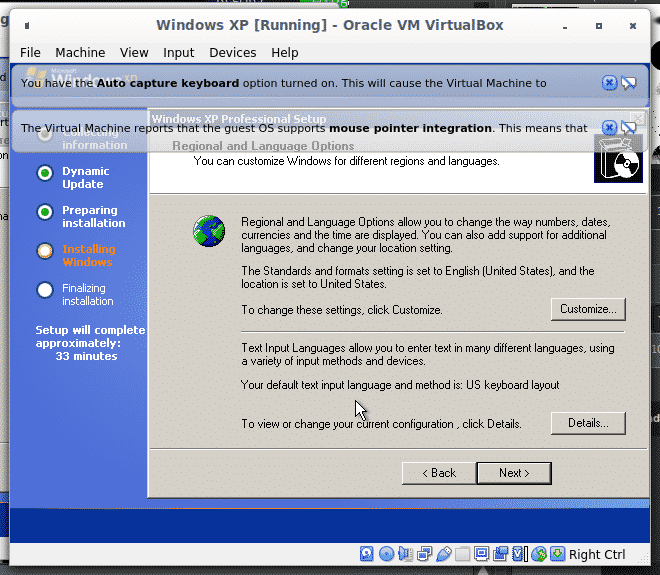
Task: Click the Customize... button
Action: click(x=588, y=309)
